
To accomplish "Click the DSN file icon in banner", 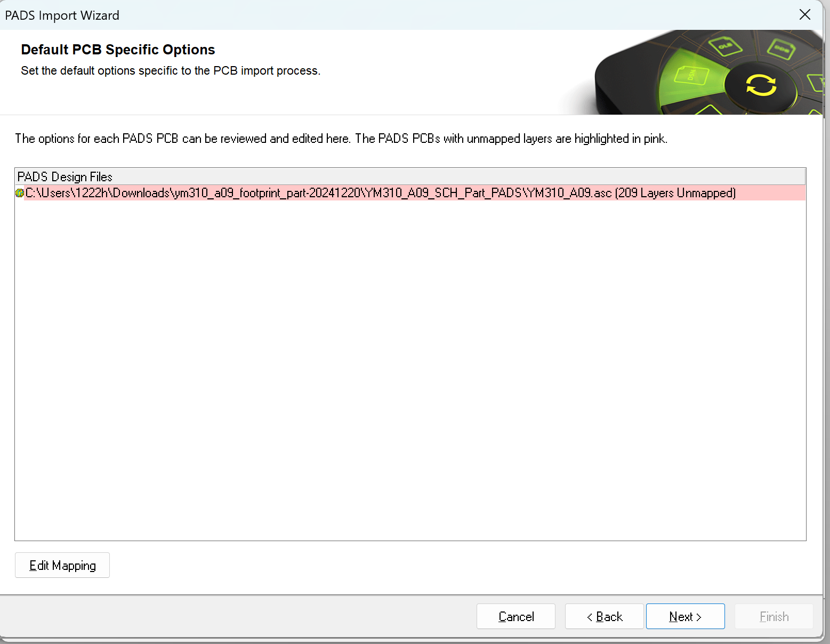I will pyautogui.click(x=691, y=75).
